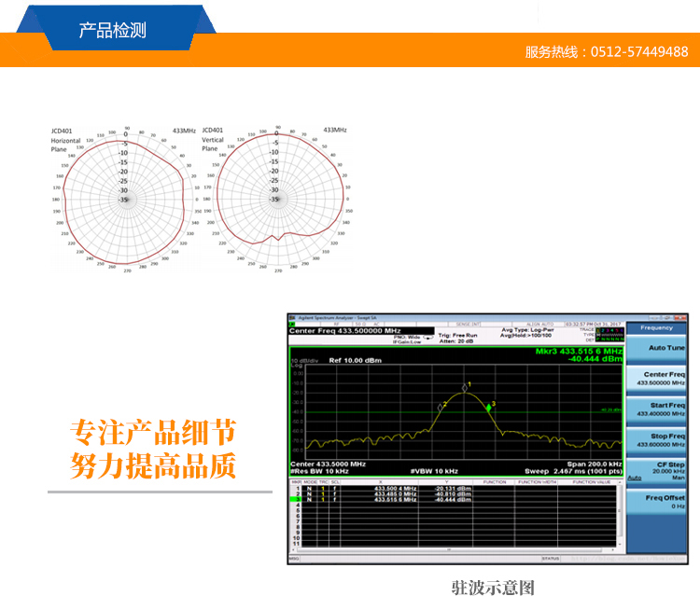Click the service hotline number 0512-57449488
700x610 pixels.
(646, 51)
